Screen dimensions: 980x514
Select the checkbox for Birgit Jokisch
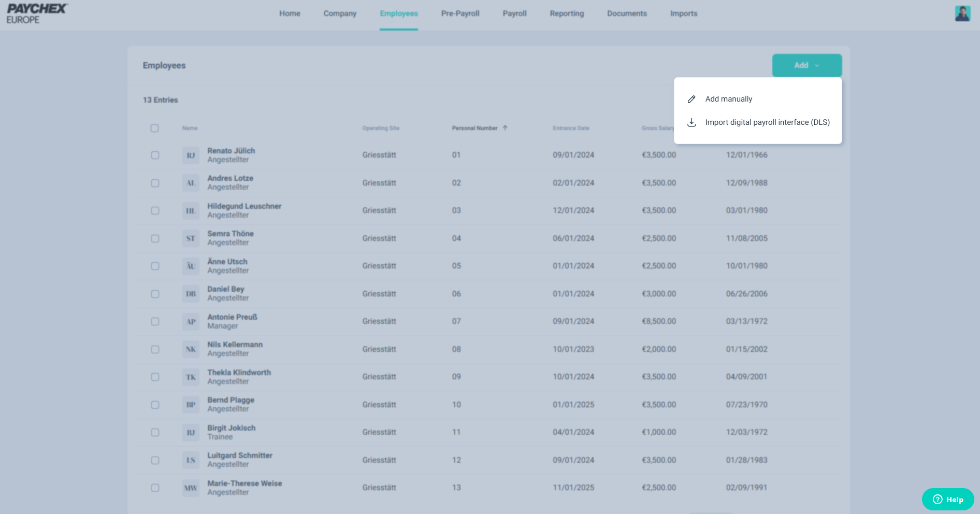155,433
